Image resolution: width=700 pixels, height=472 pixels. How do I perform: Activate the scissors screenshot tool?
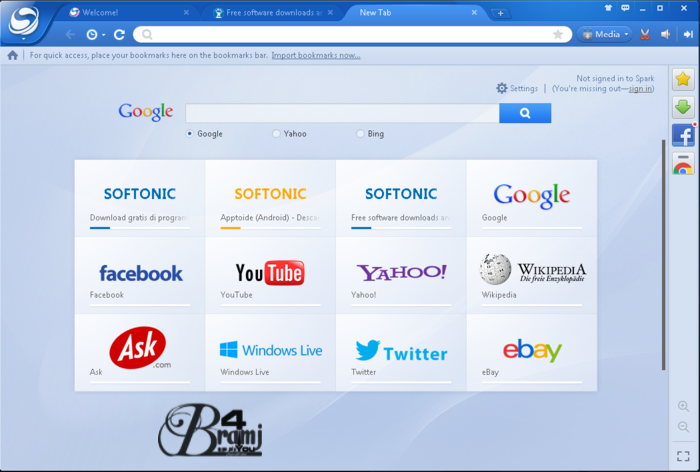point(645,34)
